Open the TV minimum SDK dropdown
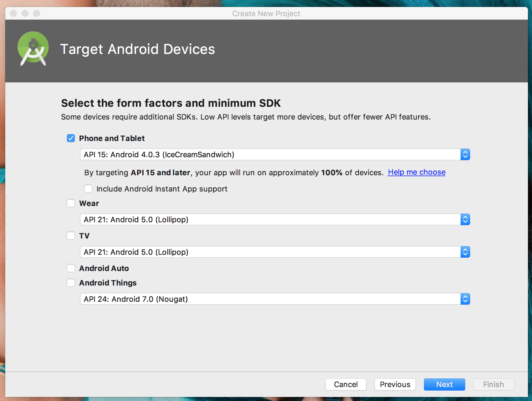The image size is (532, 401). point(275,252)
